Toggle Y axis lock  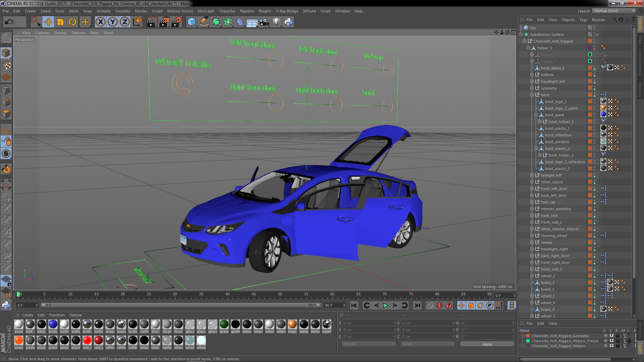[x=113, y=22]
